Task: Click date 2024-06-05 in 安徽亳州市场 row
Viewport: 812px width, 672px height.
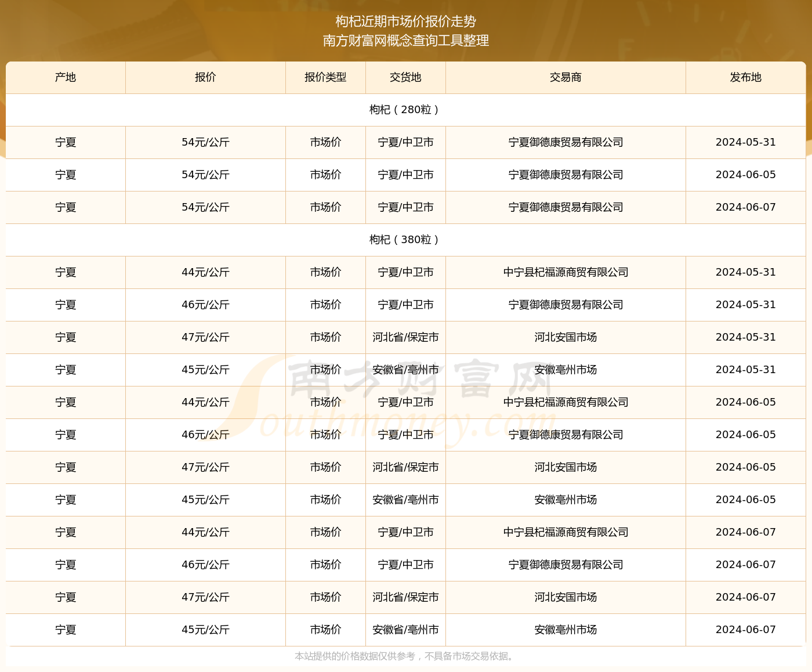Action: 745,500
